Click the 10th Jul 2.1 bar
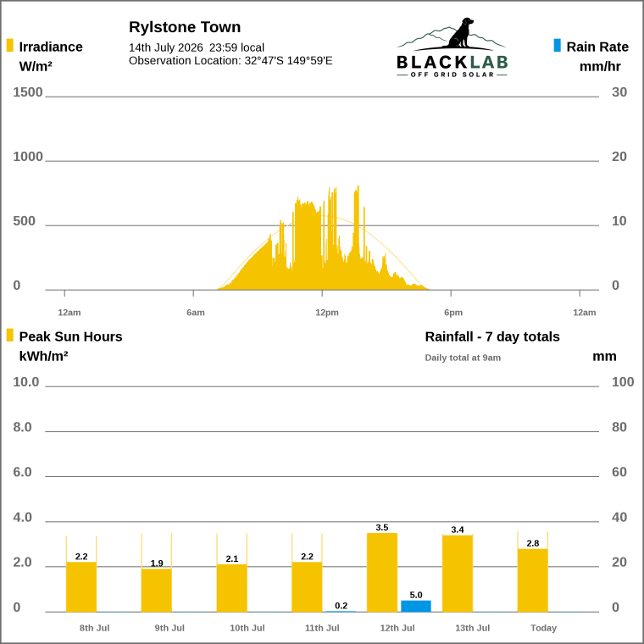644x644 pixels. [232, 588]
